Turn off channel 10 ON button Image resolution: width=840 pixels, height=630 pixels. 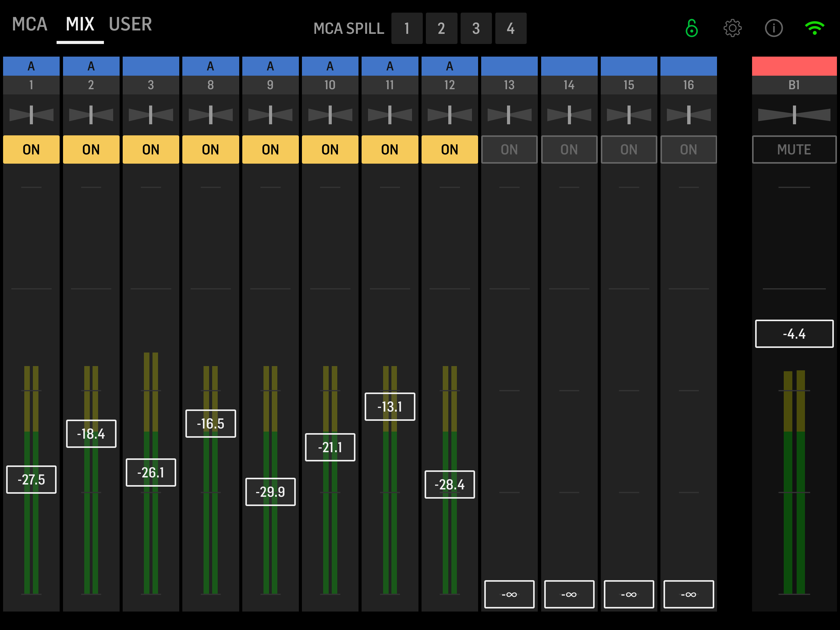(x=330, y=149)
